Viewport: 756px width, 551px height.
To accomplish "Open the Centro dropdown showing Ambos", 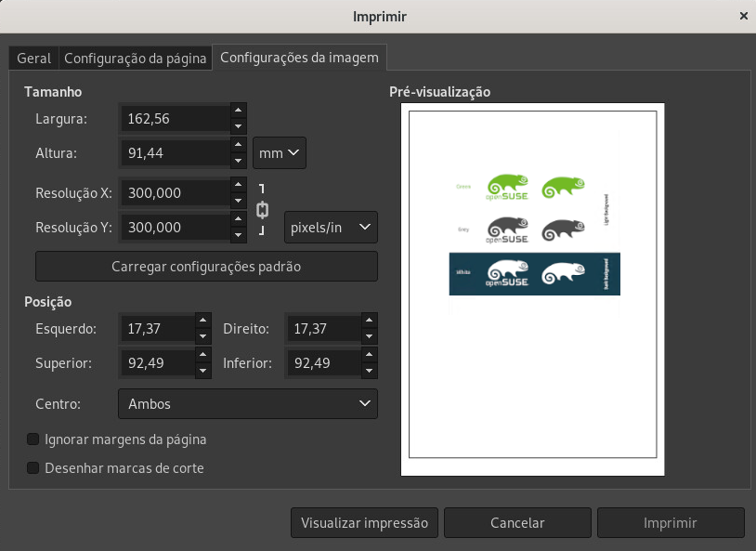I will [x=248, y=404].
